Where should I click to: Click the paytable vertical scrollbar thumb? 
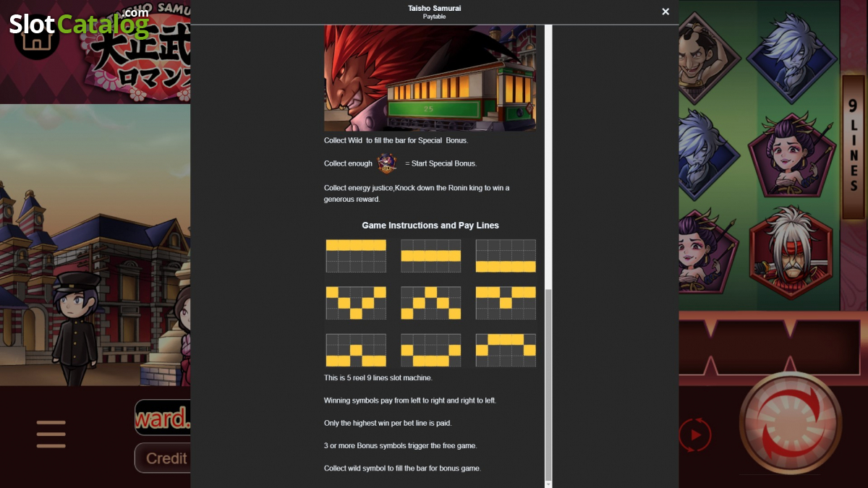point(548,385)
